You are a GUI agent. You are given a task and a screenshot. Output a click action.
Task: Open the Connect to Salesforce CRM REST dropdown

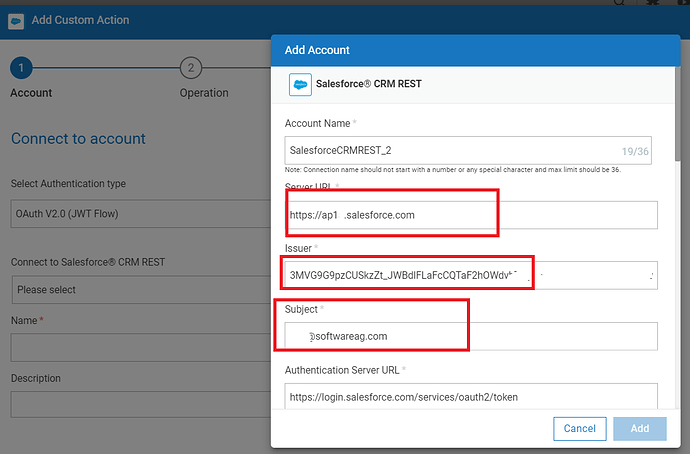(x=140, y=290)
